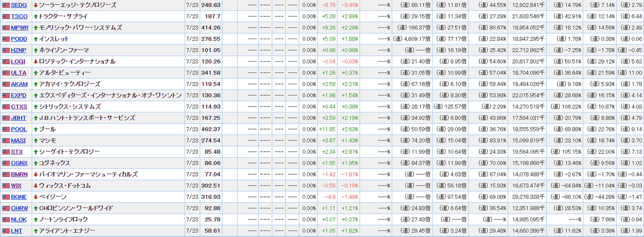Viewport: 644px width, 237px height.
Task: Select company name アルタ・ビューティー
Action: click(64, 72)
